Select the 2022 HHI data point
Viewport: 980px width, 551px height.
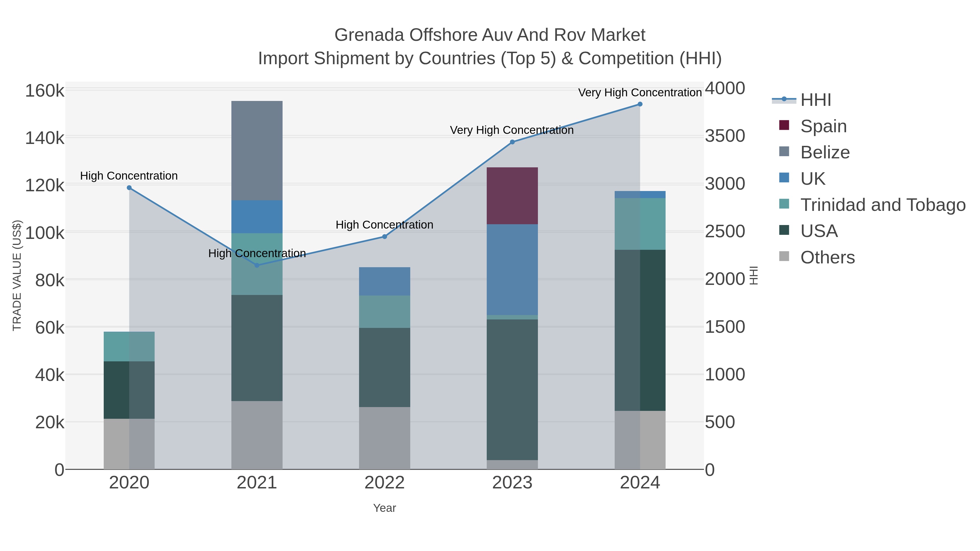[385, 236]
